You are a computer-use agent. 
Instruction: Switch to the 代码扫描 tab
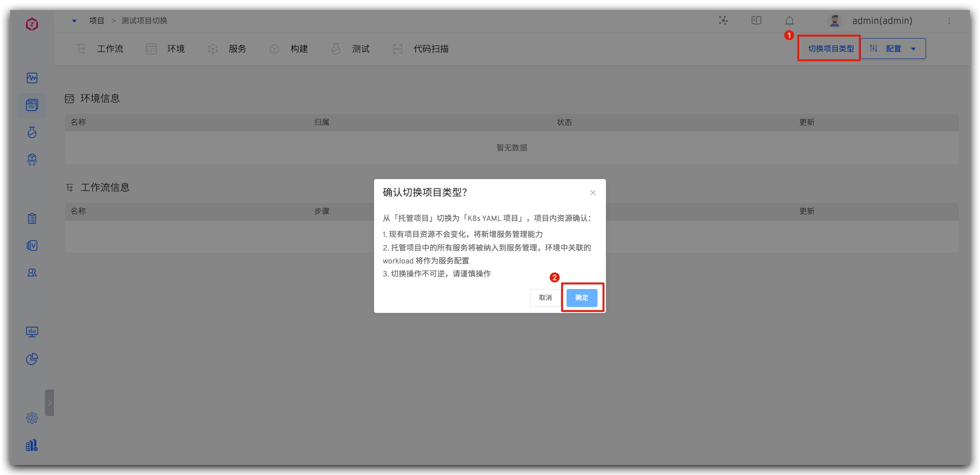[430, 48]
